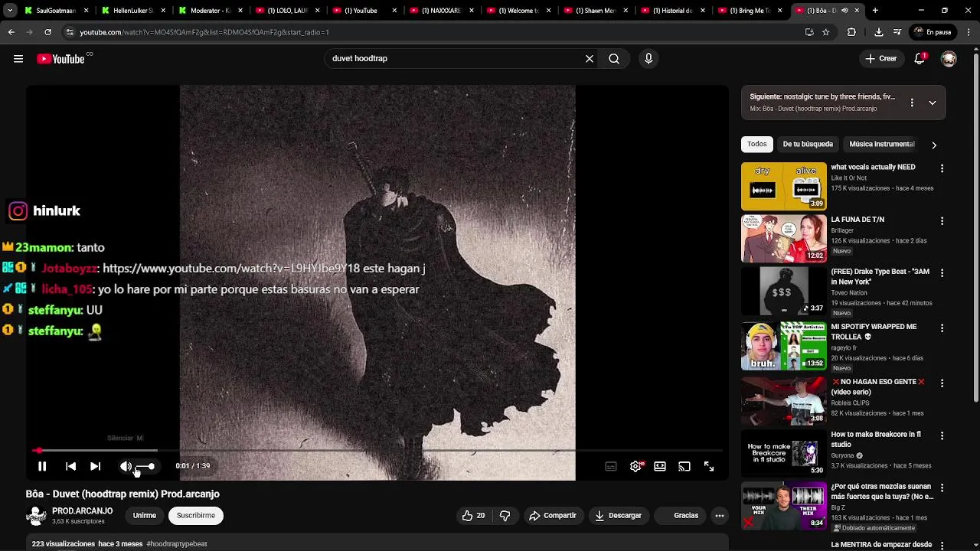Skip to the next video

(x=95, y=466)
